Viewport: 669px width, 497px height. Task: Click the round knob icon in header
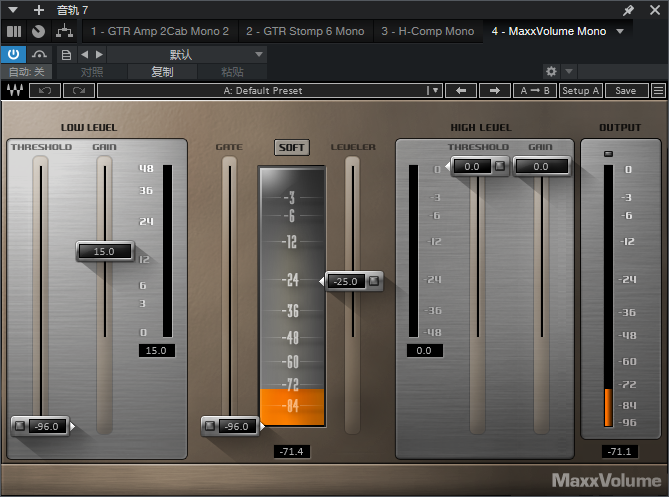point(38,31)
